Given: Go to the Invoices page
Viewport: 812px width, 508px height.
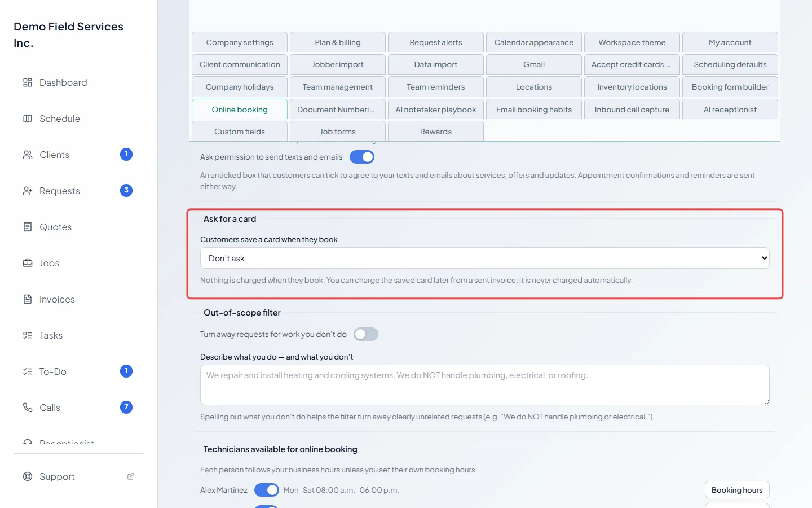Looking at the screenshot, I should [x=79, y=299].
